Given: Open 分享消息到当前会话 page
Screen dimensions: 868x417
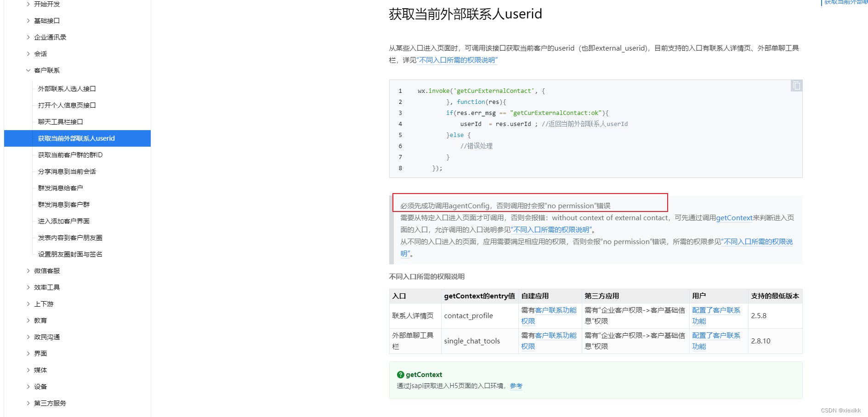Looking at the screenshot, I should click(67, 171).
